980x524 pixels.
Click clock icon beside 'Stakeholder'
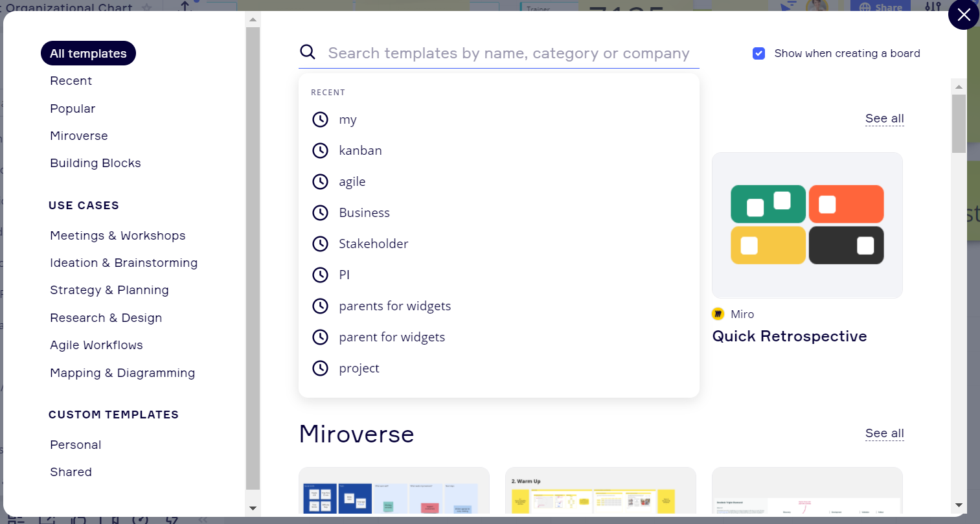pos(320,244)
